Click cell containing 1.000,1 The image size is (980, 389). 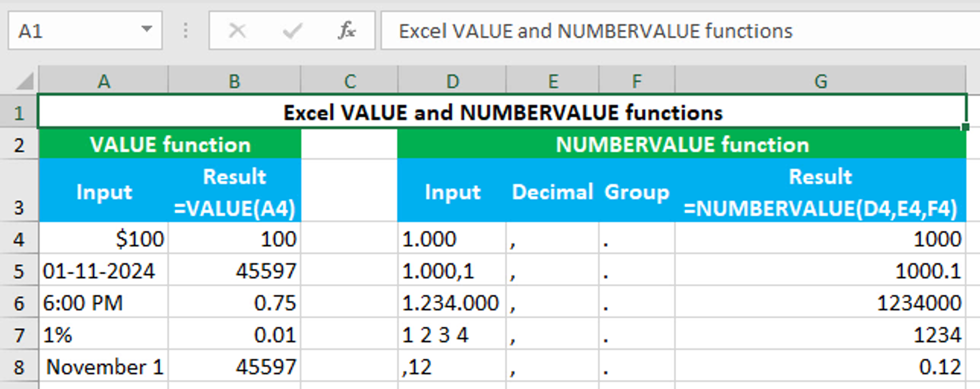(452, 271)
